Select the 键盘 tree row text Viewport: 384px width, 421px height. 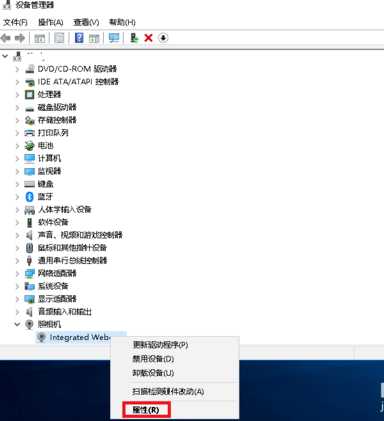click(46, 184)
